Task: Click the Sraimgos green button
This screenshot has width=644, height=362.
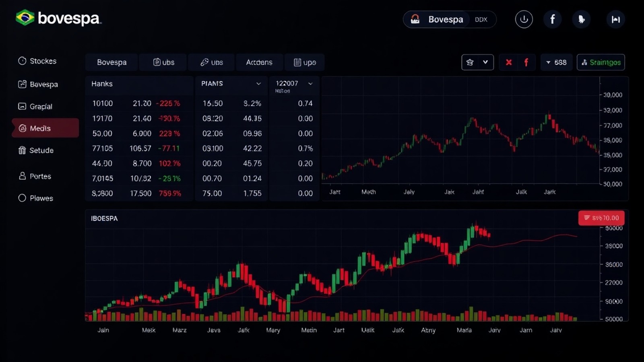Action: click(x=601, y=62)
